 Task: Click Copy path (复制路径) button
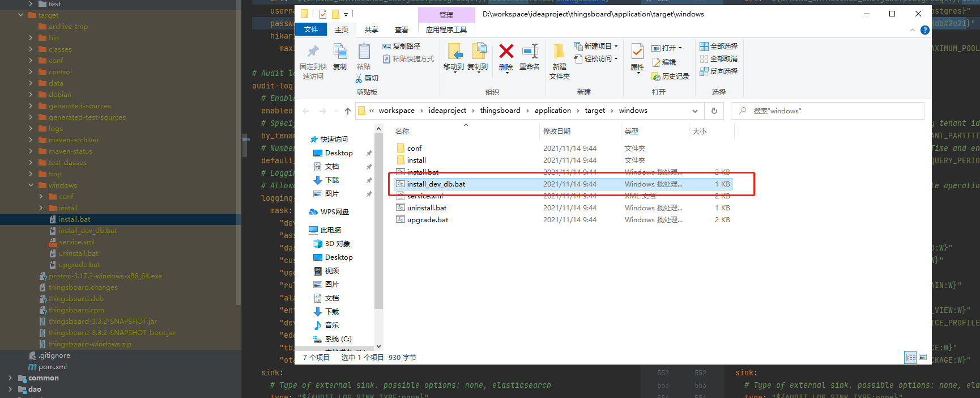(401, 46)
